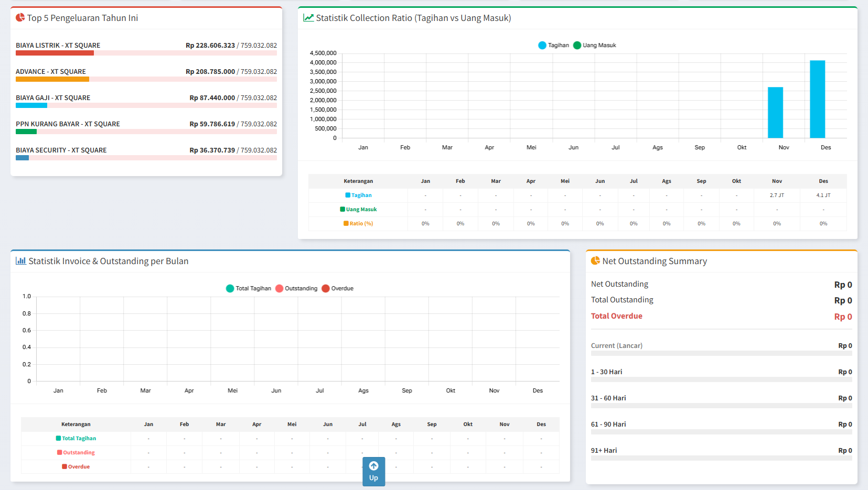Click the ADVANCE - XT SQUARE orange progress bar
Screen dimensions: 868x490
pyautogui.click(x=52, y=79)
